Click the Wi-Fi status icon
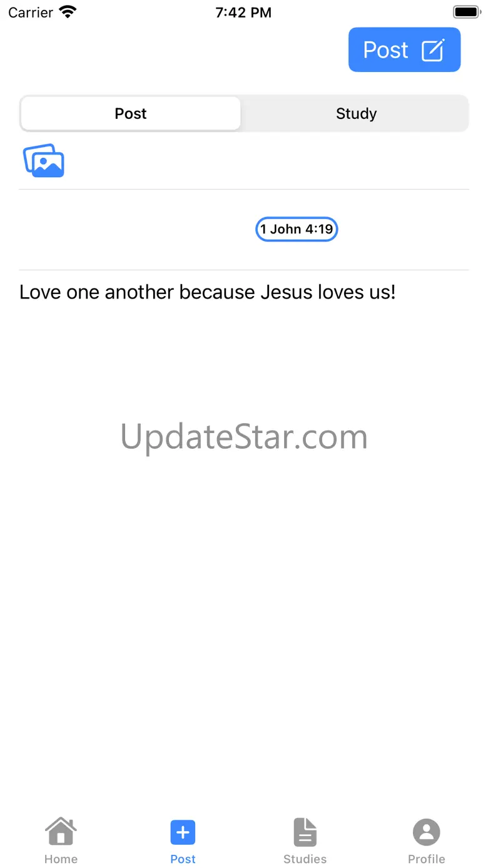Viewport: 488px width, 868px height. (x=68, y=12)
